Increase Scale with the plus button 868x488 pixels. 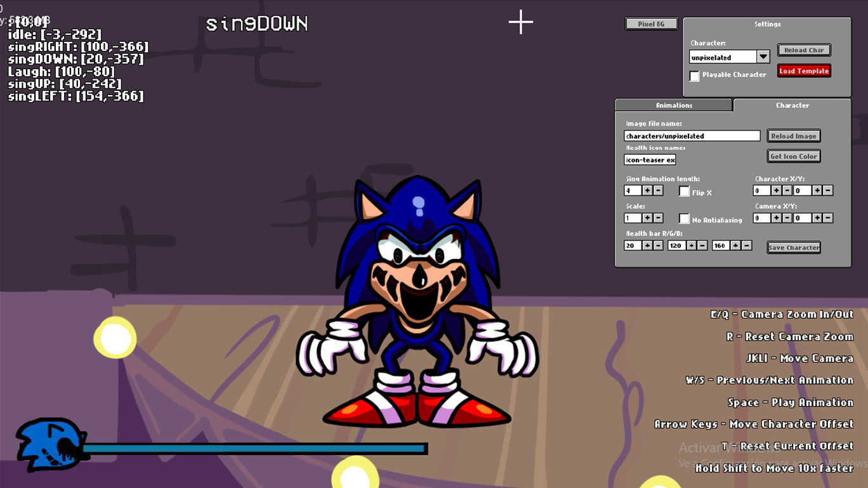pyautogui.click(x=647, y=218)
